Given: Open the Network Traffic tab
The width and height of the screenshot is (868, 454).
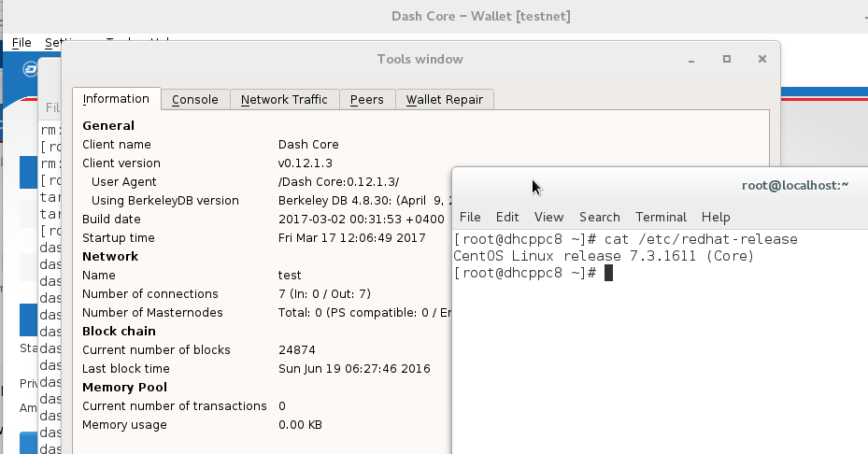Looking at the screenshot, I should pos(284,100).
